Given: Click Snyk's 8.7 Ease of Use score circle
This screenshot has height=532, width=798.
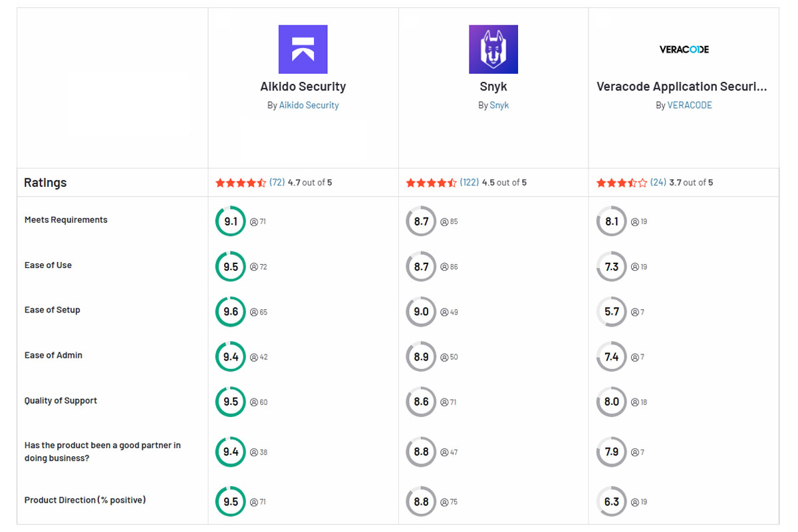Looking at the screenshot, I should coord(422,267).
